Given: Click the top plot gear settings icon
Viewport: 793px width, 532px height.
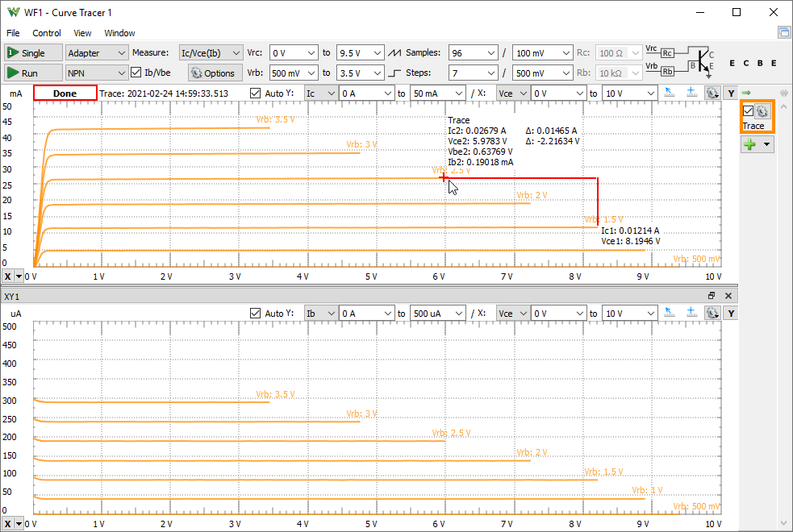Looking at the screenshot, I should (712, 94).
